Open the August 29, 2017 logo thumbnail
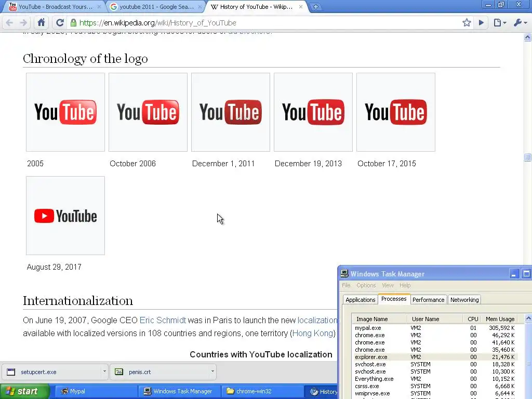The height and width of the screenshot is (399, 532). pyautogui.click(x=65, y=216)
